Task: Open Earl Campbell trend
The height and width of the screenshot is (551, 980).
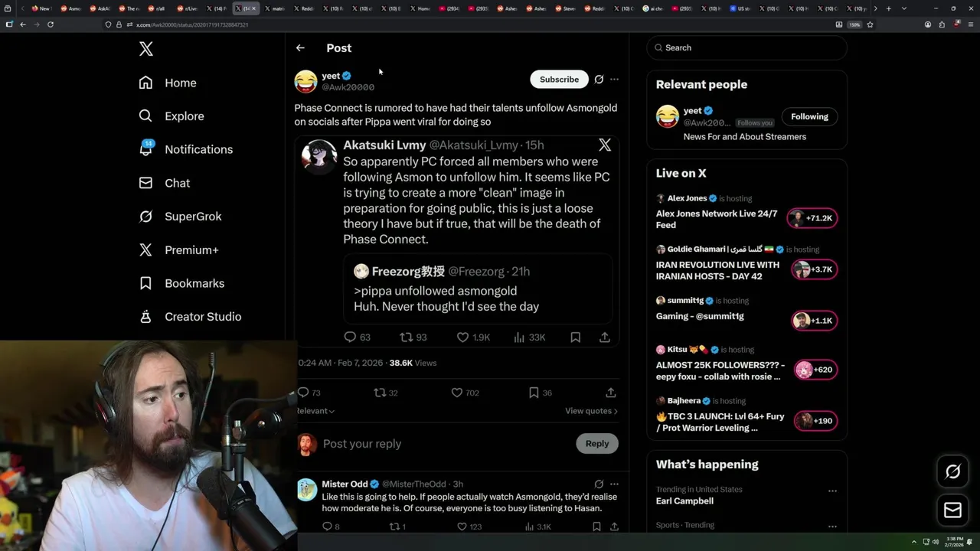Action: 684,501
